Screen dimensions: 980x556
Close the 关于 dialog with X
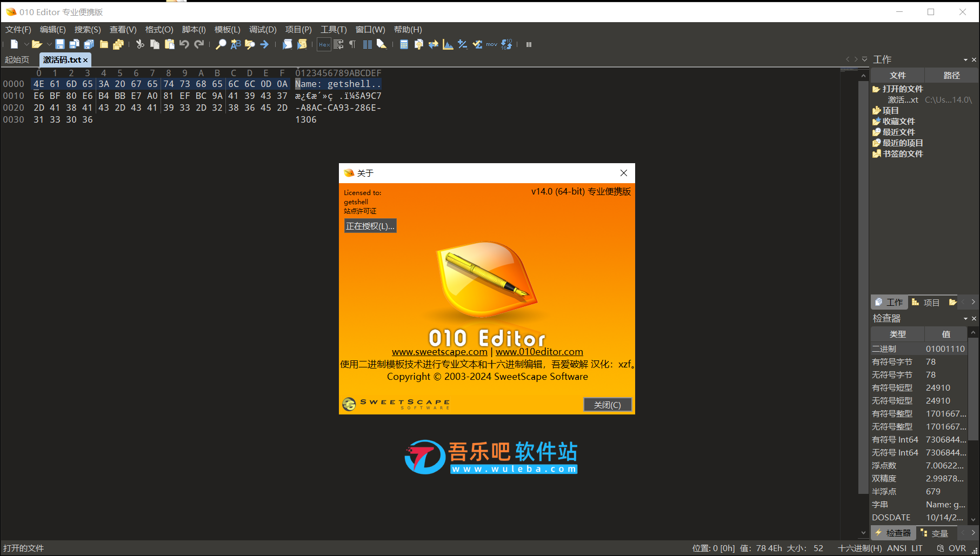(x=624, y=173)
